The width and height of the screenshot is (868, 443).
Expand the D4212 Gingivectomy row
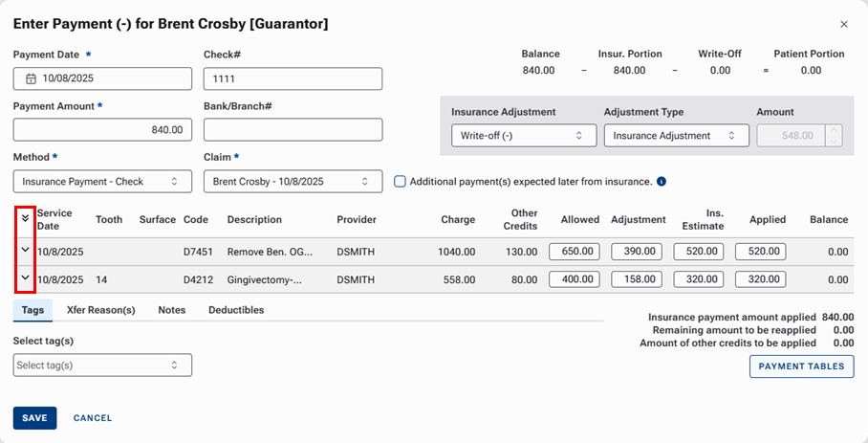pos(25,279)
